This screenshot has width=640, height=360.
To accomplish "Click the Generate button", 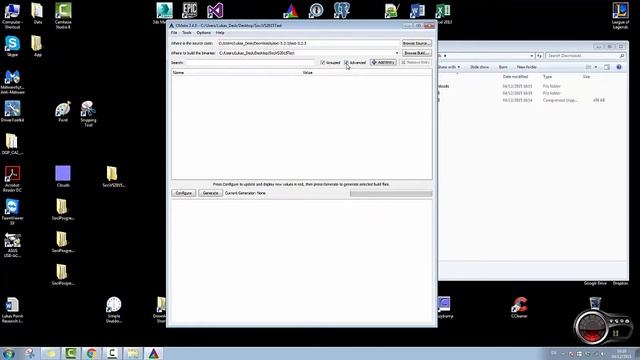I will [211, 193].
